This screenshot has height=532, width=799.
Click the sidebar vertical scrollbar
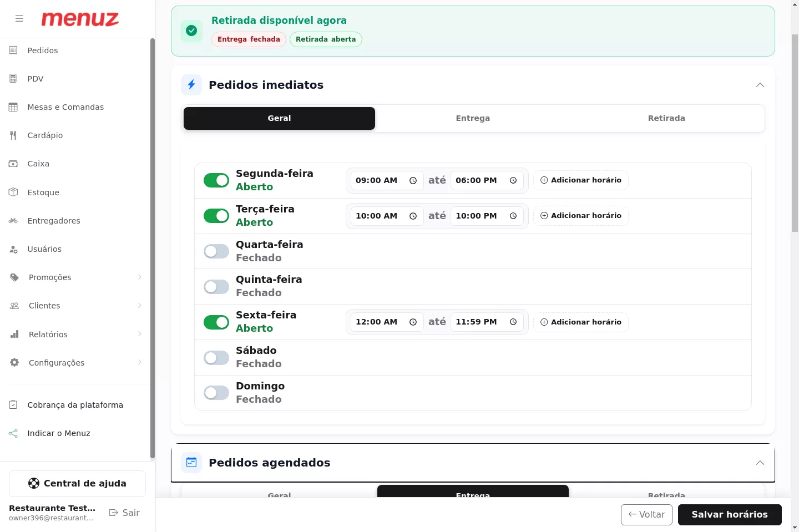click(153, 249)
